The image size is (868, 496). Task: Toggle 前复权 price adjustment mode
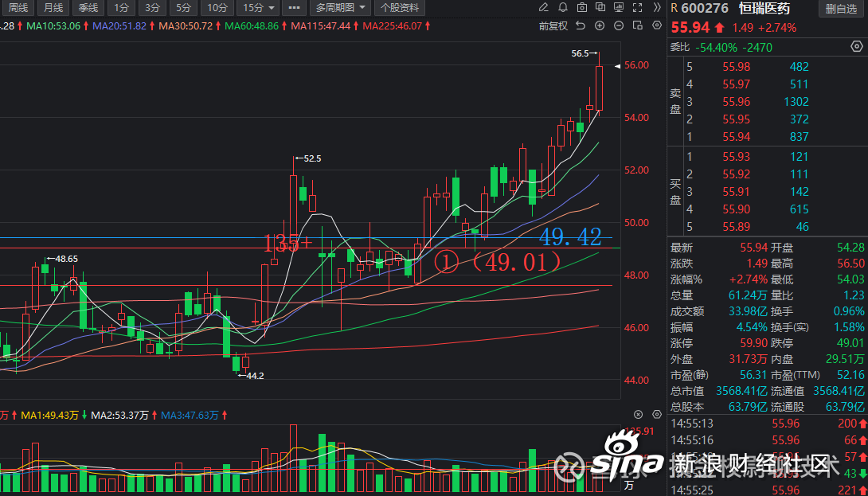tap(553, 25)
